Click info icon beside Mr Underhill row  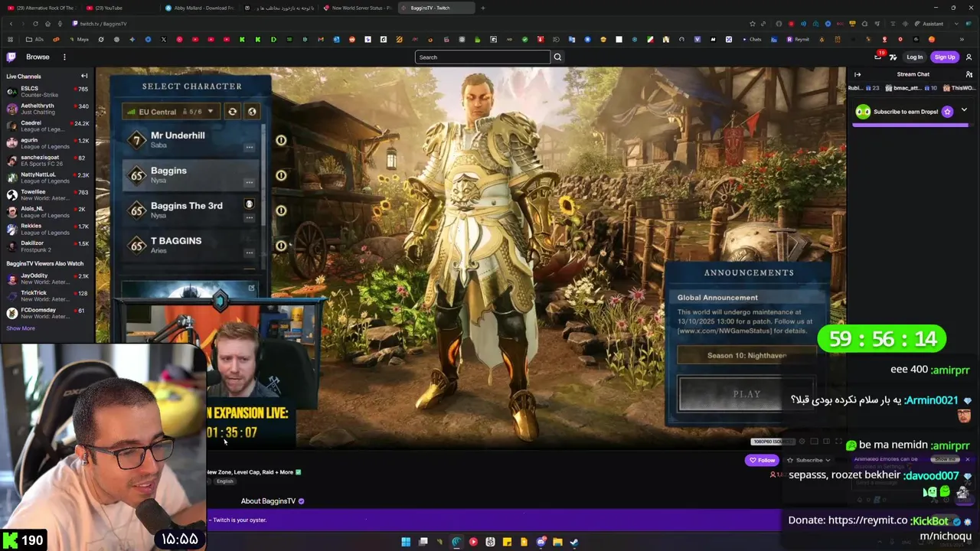click(281, 140)
